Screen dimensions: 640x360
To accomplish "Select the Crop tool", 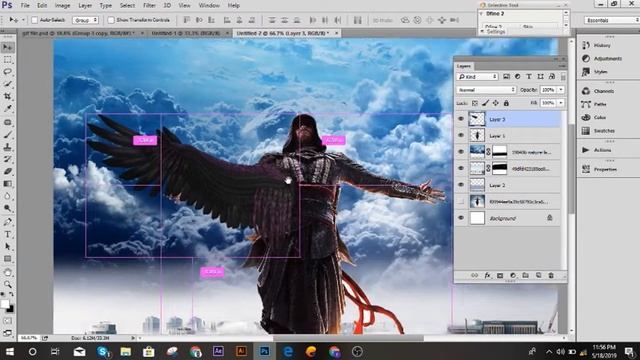I will pyautogui.click(x=7, y=96).
